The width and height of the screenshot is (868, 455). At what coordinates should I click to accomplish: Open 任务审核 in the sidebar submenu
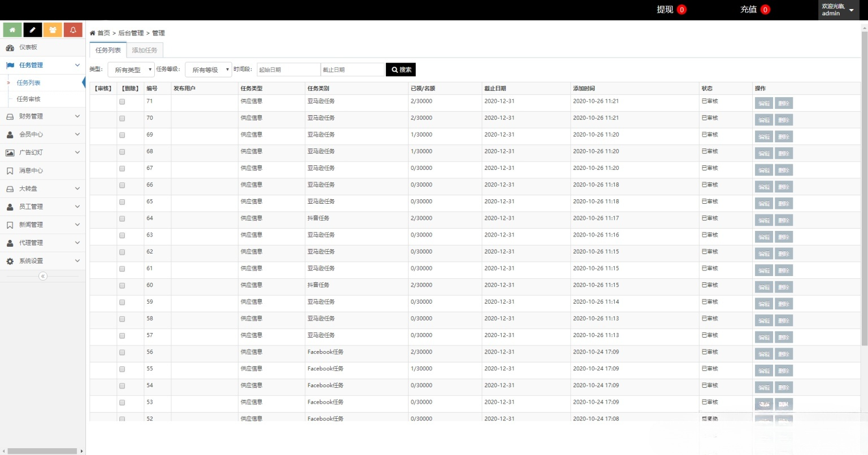coord(29,99)
